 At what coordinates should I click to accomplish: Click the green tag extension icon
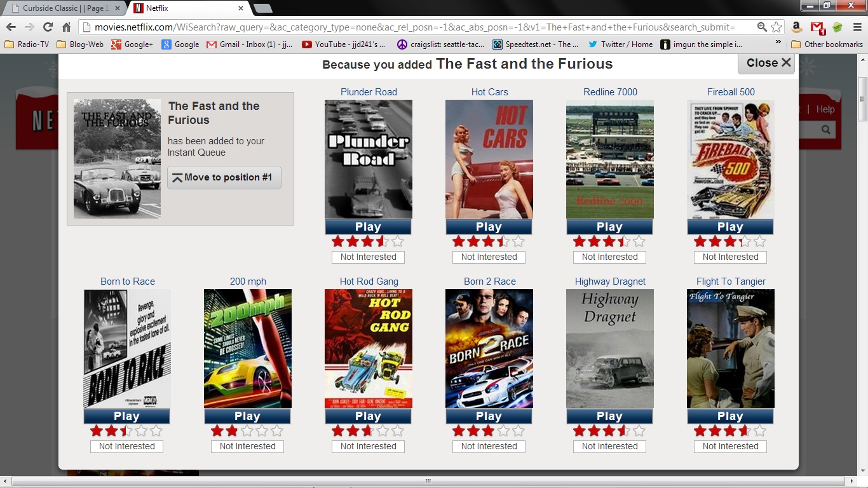(837, 27)
